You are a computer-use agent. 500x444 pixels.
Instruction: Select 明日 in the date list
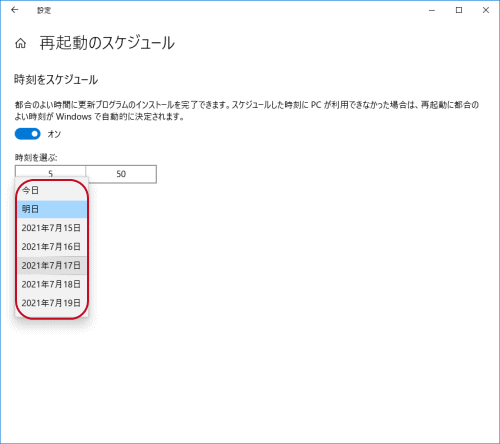[x=52, y=209]
